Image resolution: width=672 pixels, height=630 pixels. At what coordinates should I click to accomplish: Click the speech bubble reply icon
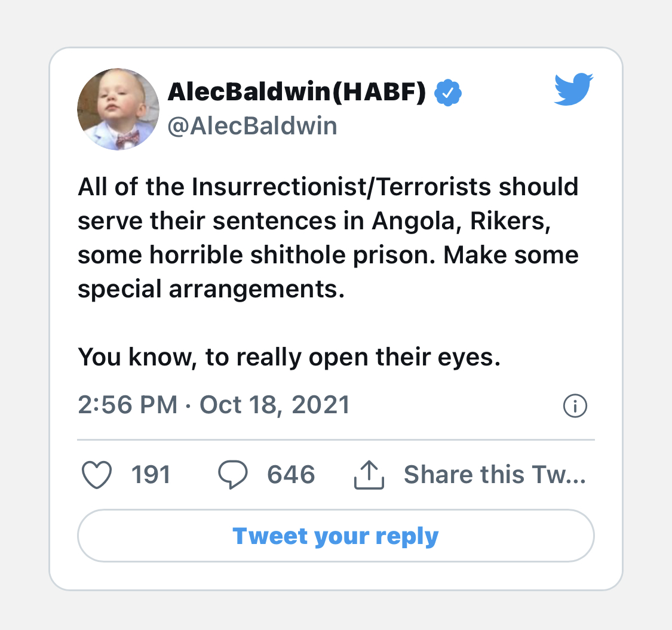point(233,475)
